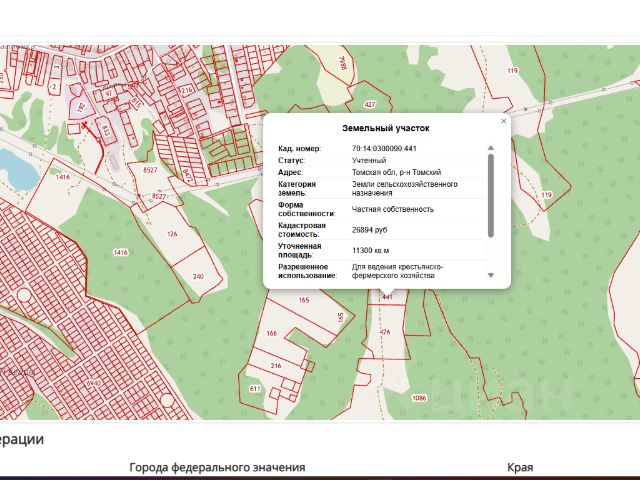Select parcel 165 on the map
The image size is (640, 480).
coord(304,300)
